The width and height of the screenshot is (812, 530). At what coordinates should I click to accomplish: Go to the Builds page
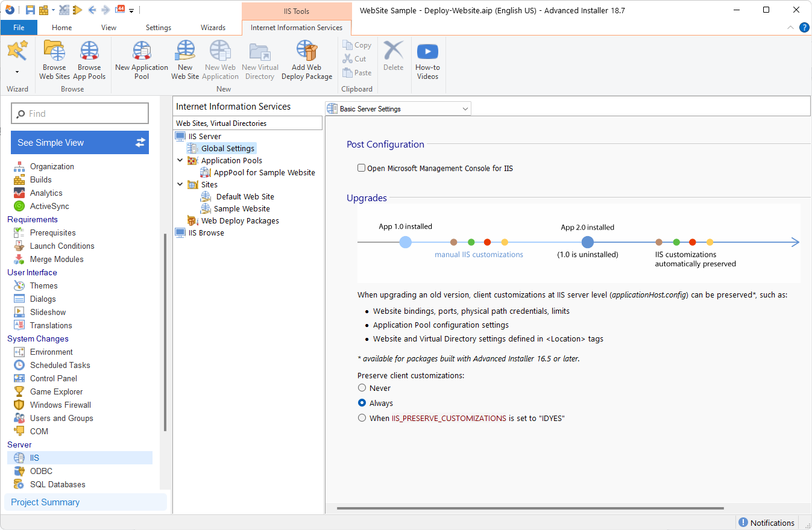41,180
